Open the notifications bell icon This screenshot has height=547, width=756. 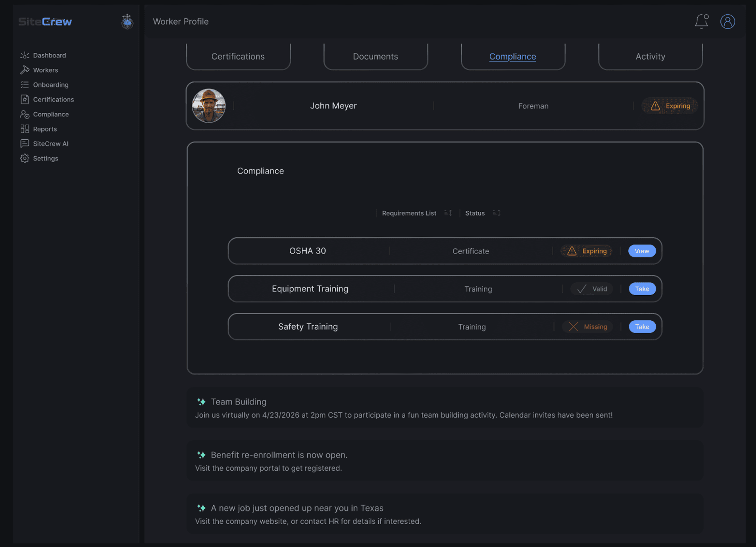(x=701, y=22)
